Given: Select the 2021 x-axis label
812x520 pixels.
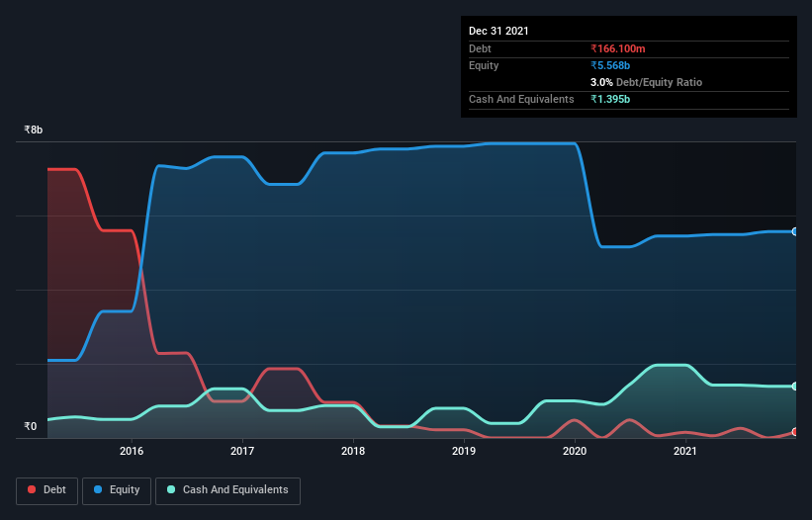Looking at the screenshot, I should 685,451.
